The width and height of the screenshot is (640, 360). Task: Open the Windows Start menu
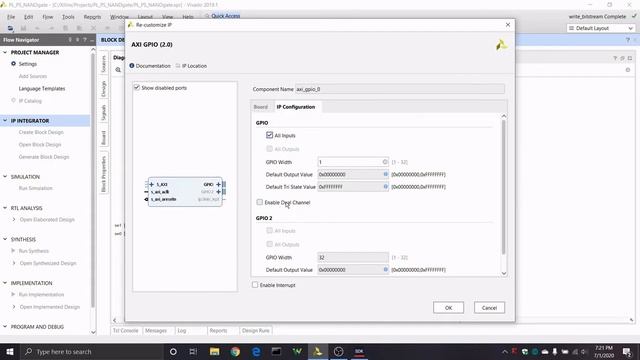point(10,351)
